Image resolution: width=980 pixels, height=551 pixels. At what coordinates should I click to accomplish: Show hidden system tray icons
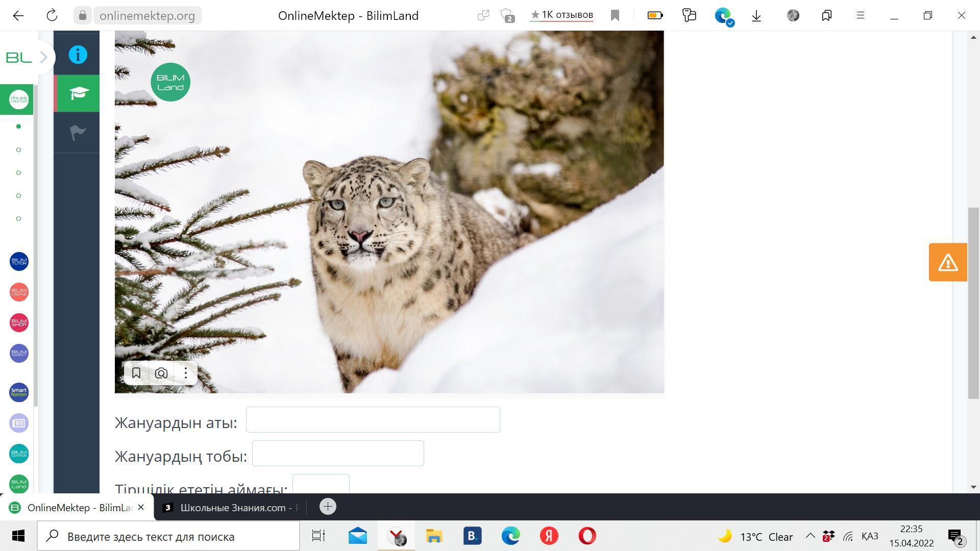(810, 536)
